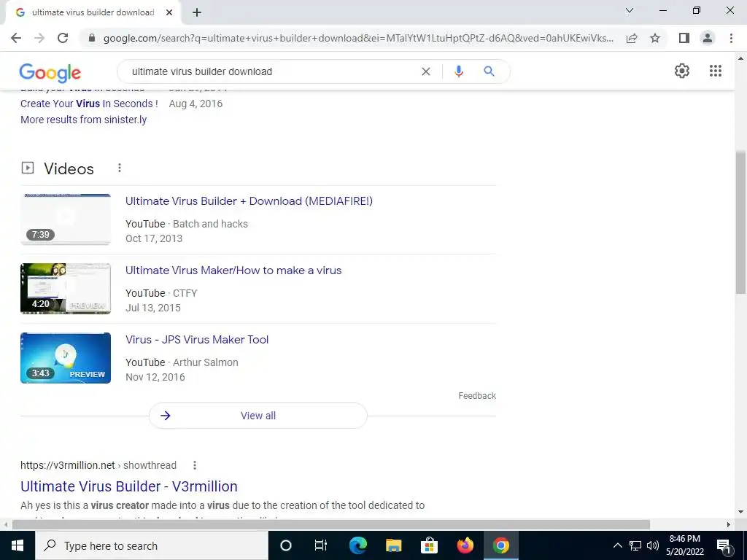This screenshot has height=560, width=747.
Task: Click the 7:39 video thumbnail
Action: [66, 219]
